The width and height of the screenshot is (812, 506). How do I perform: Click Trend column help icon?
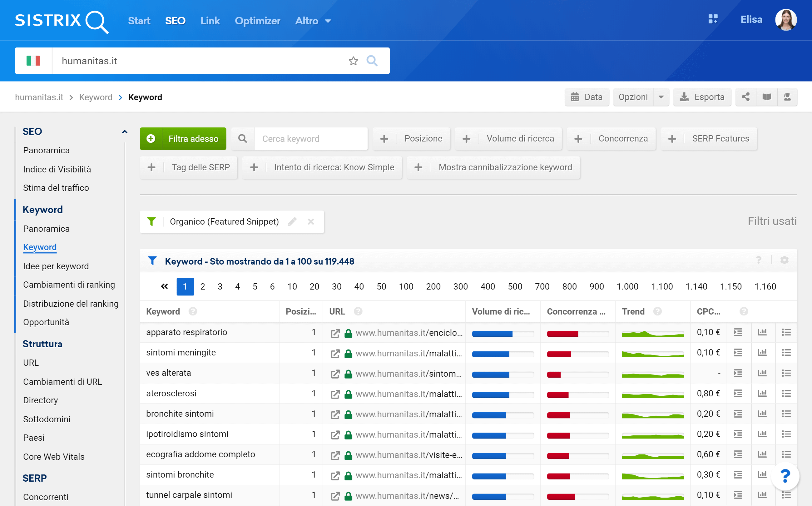(x=657, y=312)
